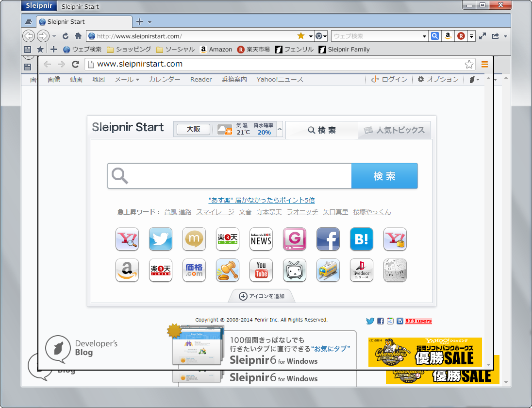Click the 台風 進路 trending word link
This screenshot has width=532, height=408.
click(x=178, y=212)
